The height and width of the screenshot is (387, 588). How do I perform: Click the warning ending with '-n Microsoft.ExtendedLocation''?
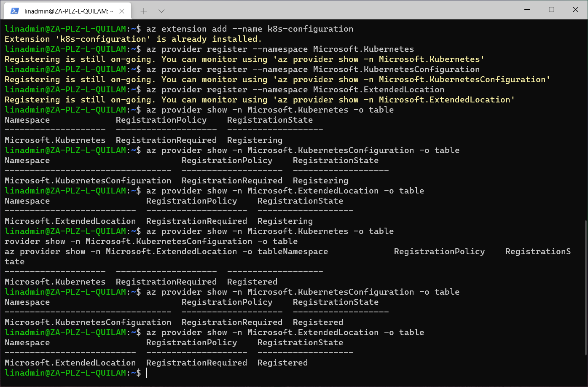tap(260, 100)
